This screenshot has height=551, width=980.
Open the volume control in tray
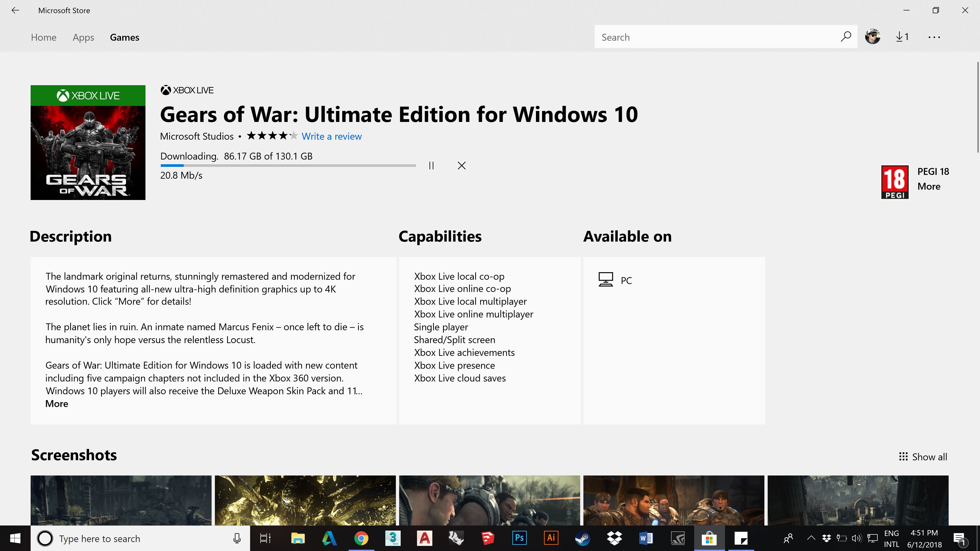[856, 539]
